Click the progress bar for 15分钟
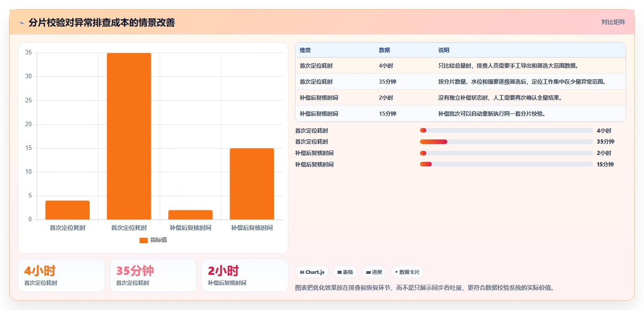 point(506,164)
